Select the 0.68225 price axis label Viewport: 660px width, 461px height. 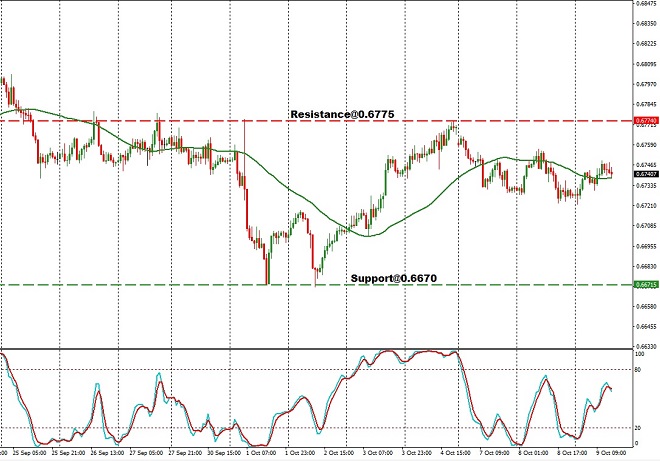coord(647,43)
